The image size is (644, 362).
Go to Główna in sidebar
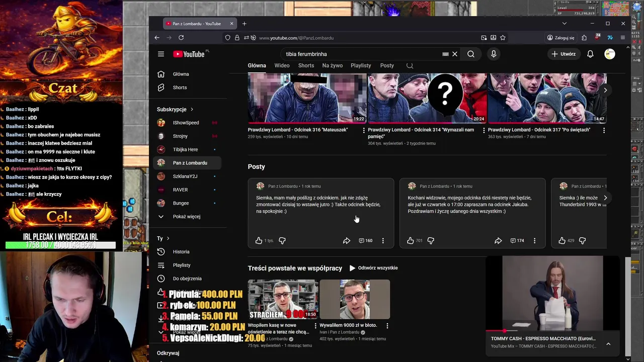[187, 74]
